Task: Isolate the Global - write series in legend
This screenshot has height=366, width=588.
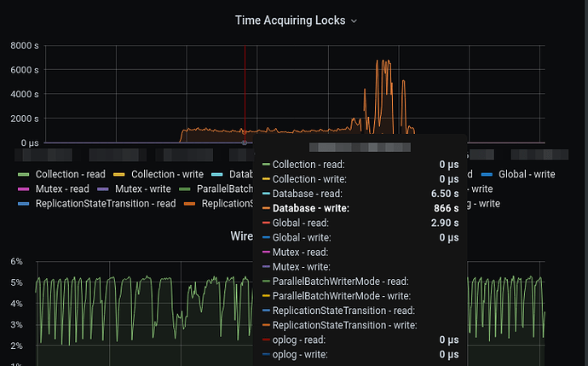Action: pyautogui.click(x=527, y=174)
